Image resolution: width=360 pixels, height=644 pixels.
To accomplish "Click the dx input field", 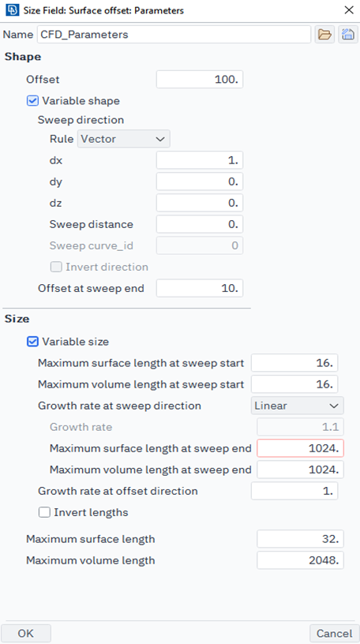I will pos(200,160).
